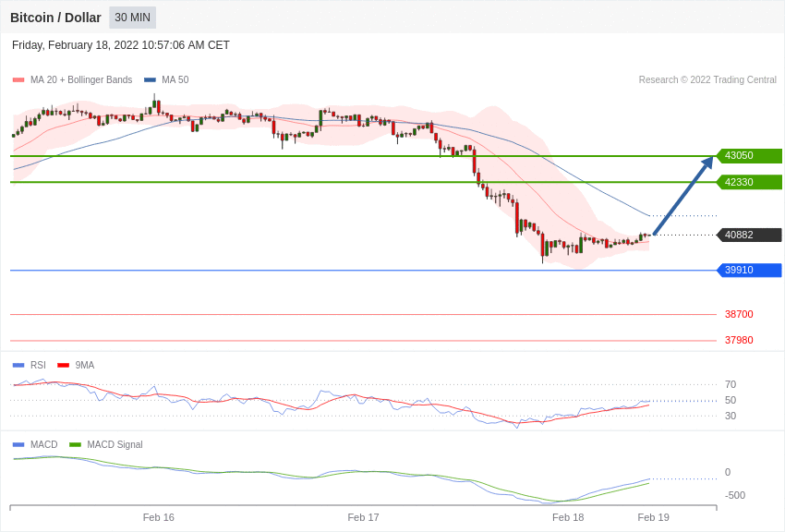
Task: Click the blue RSI legend swatch
Action: [18, 366]
